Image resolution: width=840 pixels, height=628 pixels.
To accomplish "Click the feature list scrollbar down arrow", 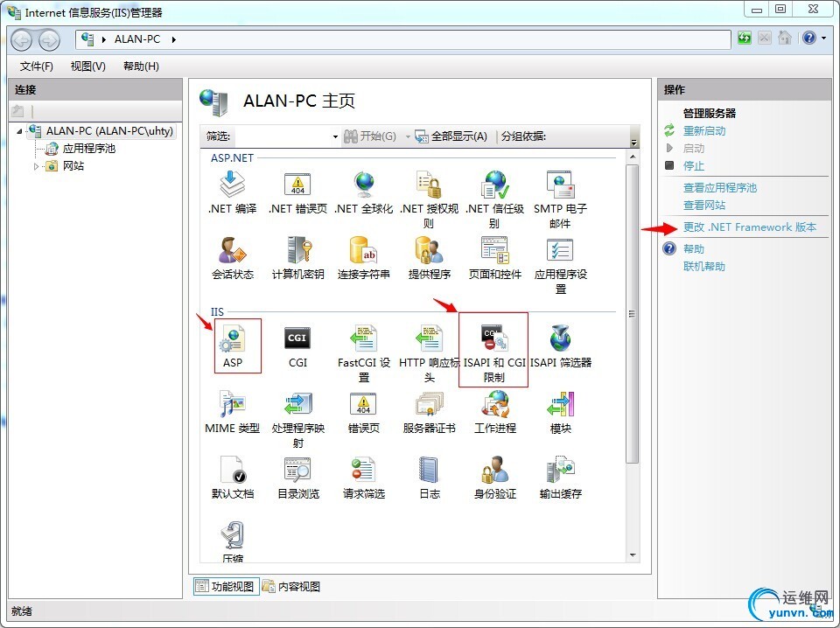I will [x=633, y=555].
